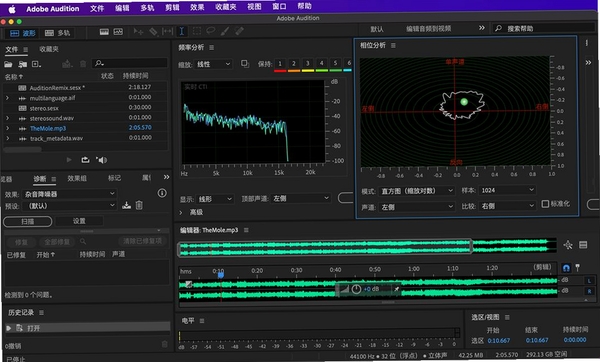Image resolution: width=600 pixels, height=362 pixels.
Task: Open the 收藏夹 menu in menu bar
Action: 226,7
